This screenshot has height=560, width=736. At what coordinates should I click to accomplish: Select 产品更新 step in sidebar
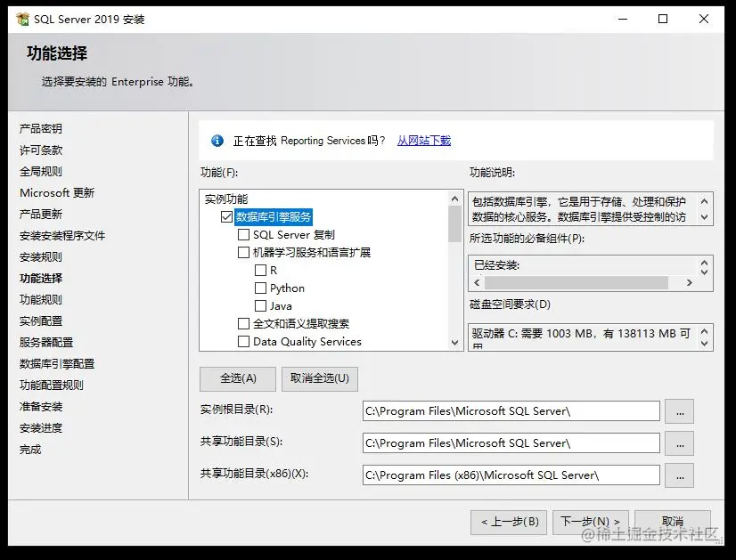(x=41, y=215)
